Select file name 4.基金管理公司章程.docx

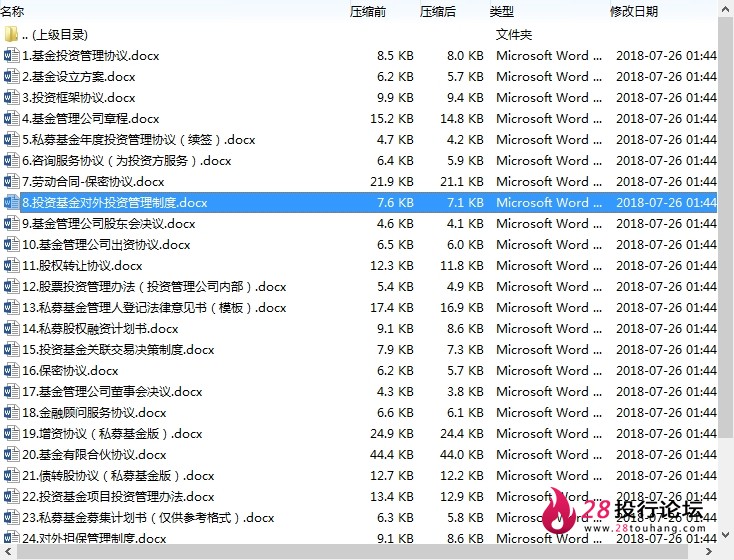click(91, 118)
